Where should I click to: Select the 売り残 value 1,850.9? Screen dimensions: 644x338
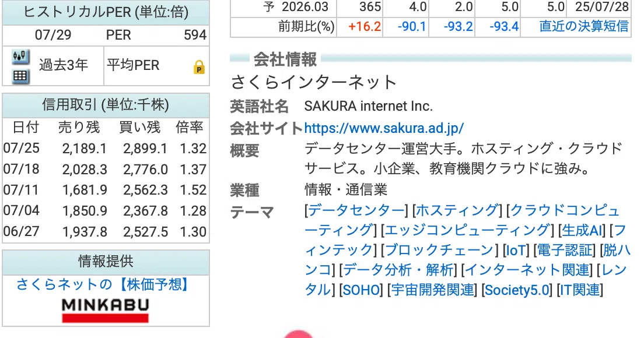pos(85,211)
